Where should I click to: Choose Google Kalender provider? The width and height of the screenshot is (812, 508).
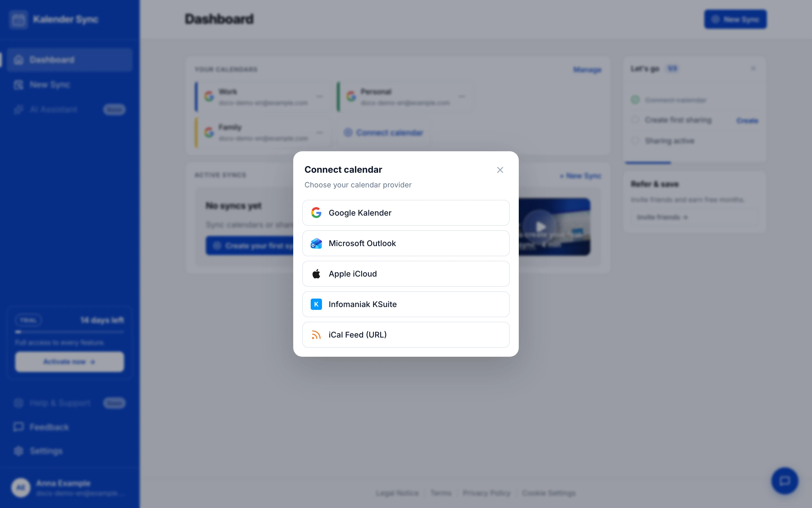tap(406, 213)
